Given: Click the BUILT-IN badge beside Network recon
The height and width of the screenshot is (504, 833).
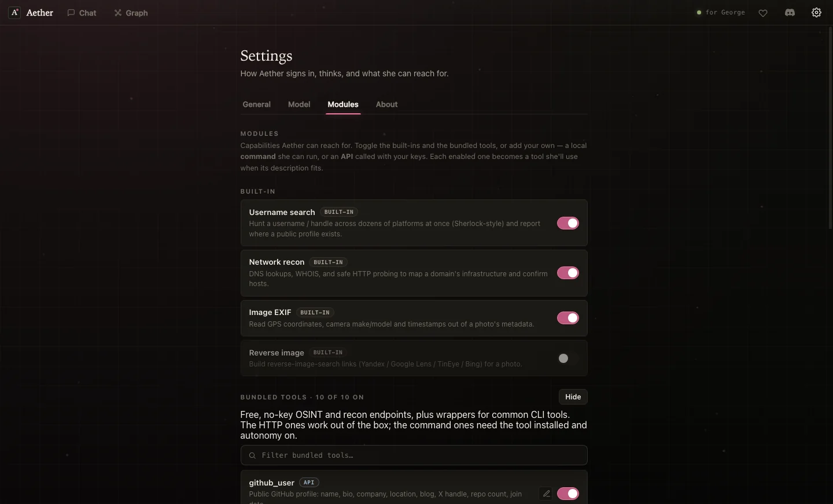Looking at the screenshot, I should [328, 262].
